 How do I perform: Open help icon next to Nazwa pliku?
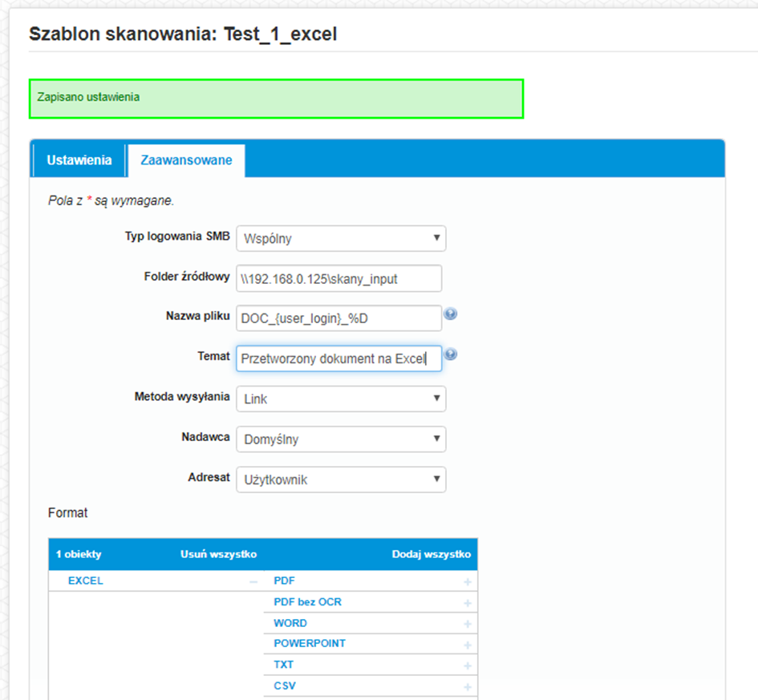pos(450,314)
